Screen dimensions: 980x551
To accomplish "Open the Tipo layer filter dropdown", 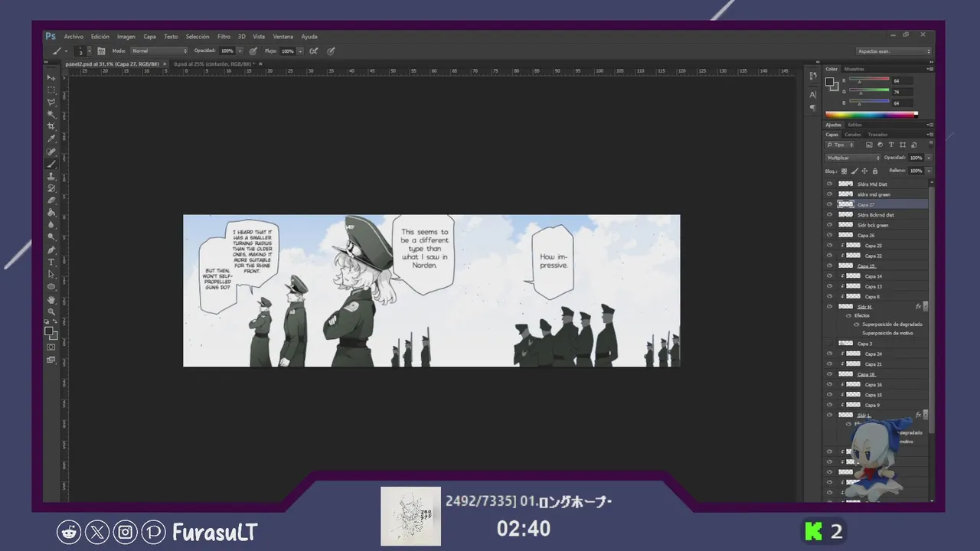I will click(839, 145).
